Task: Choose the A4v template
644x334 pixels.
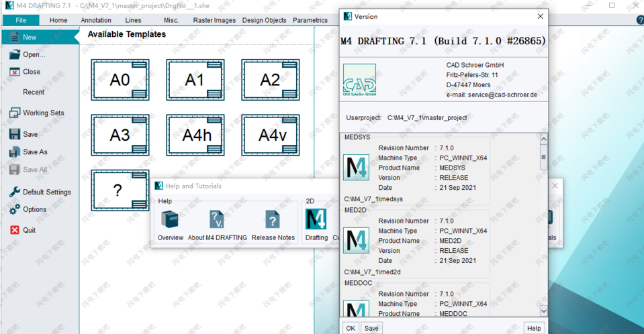Action: [x=270, y=135]
